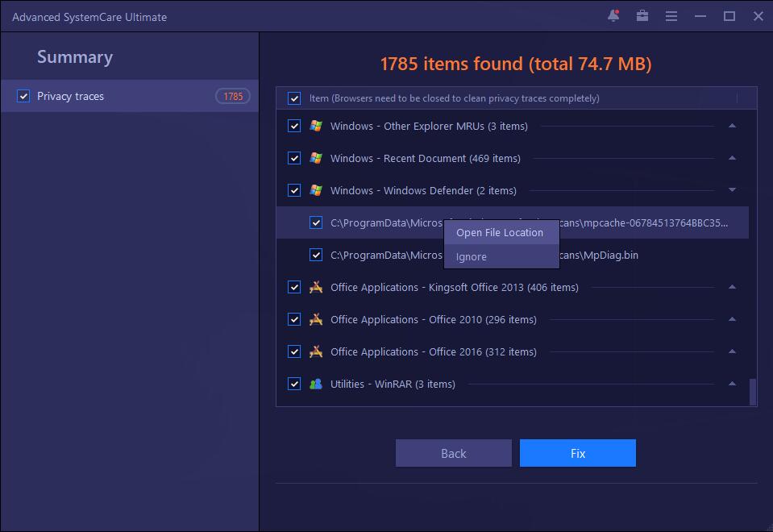773x532 pixels.
Task: Uncheck the mpcache file entry checkbox
Action: [316, 222]
